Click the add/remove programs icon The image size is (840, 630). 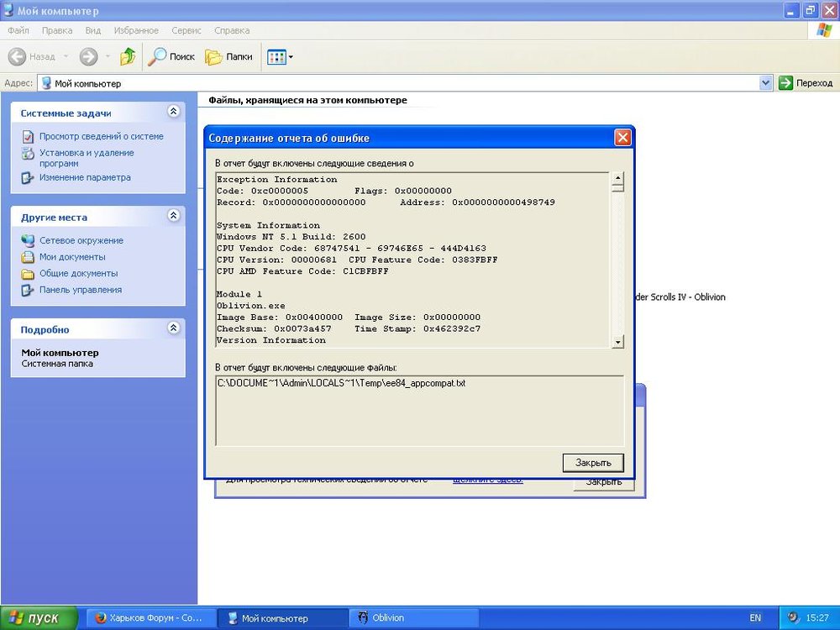point(28,154)
